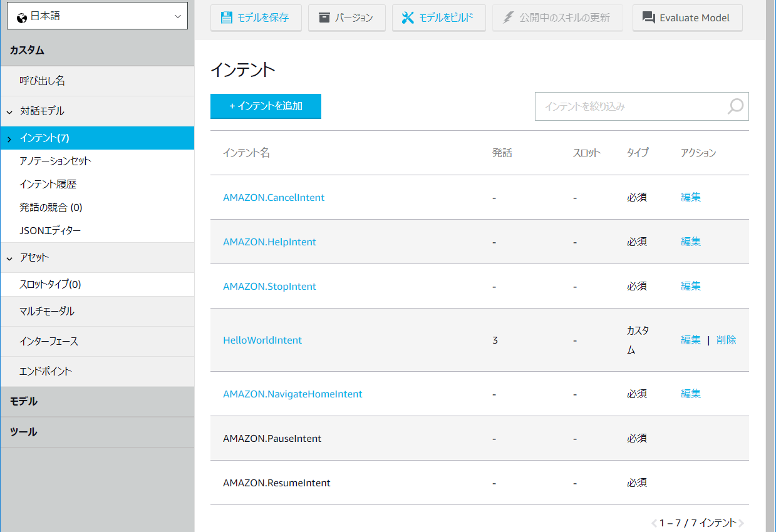This screenshot has height=532, width=776.
Task: Click the utterance count 3 for HelloWorldIntent
Action: tap(495, 340)
